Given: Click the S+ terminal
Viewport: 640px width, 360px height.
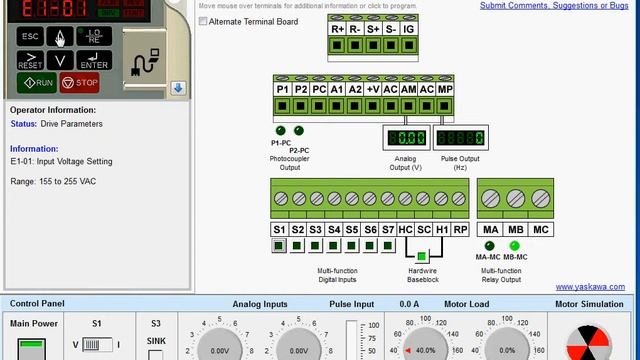Looking at the screenshot, I should (x=373, y=45).
